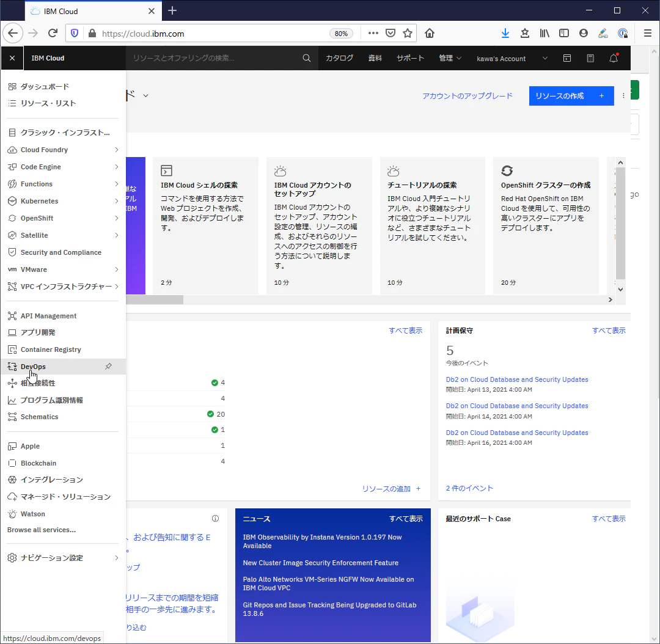
Task: Open the Firefox account avatar icon
Action: 583,33
